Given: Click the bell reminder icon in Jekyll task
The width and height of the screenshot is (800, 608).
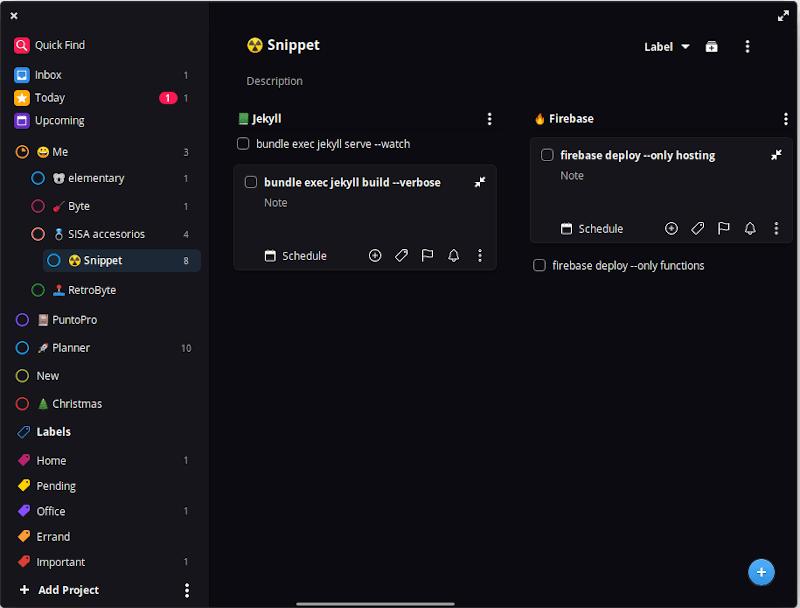Looking at the screenshot, I should pos(453,256).
